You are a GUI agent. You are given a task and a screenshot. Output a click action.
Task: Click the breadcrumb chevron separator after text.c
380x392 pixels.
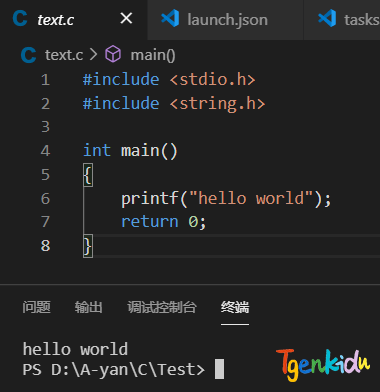click(x=93, y=55)
